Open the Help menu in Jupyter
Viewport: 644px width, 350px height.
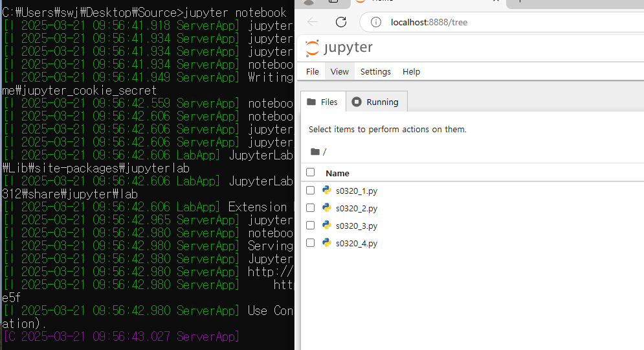[411, 71]
